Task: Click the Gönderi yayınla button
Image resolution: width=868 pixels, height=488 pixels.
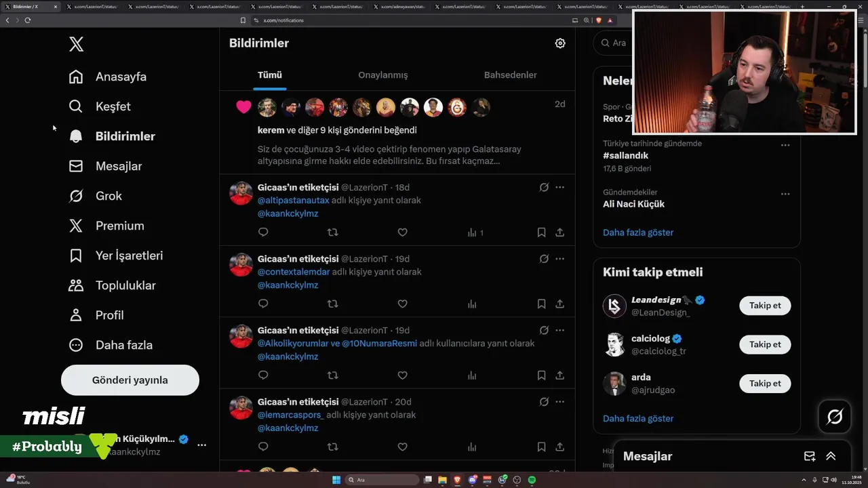Action: click(x=130, y=380)
